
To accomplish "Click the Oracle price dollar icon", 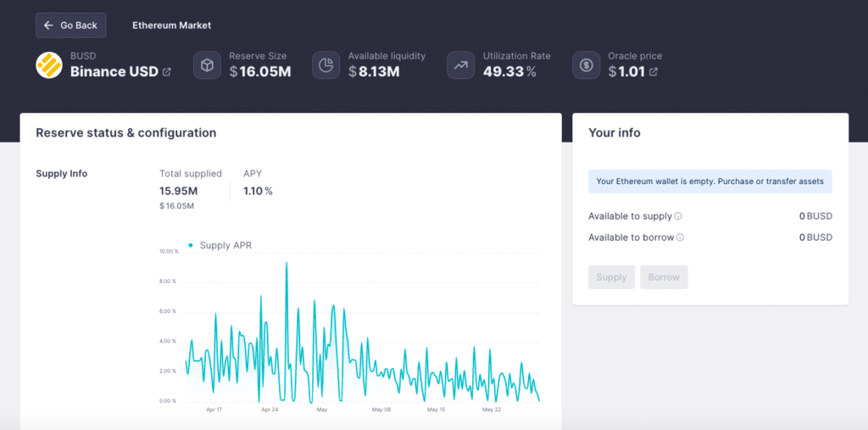I will coord(587,65).
